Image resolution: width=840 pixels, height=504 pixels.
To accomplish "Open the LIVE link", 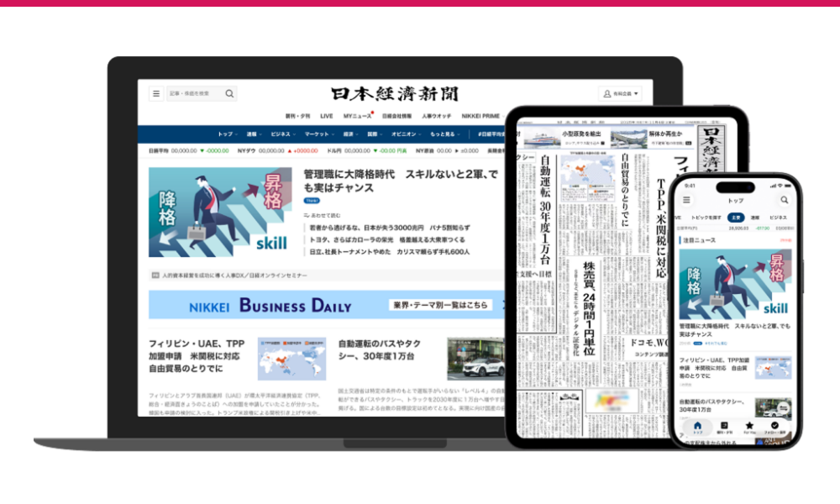I will (326, 116).
